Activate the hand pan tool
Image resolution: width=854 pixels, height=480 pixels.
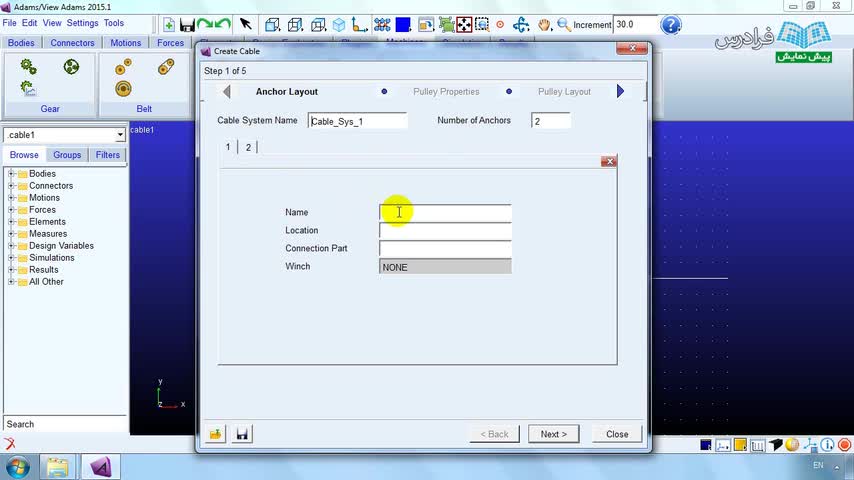[x=544, y=25]
